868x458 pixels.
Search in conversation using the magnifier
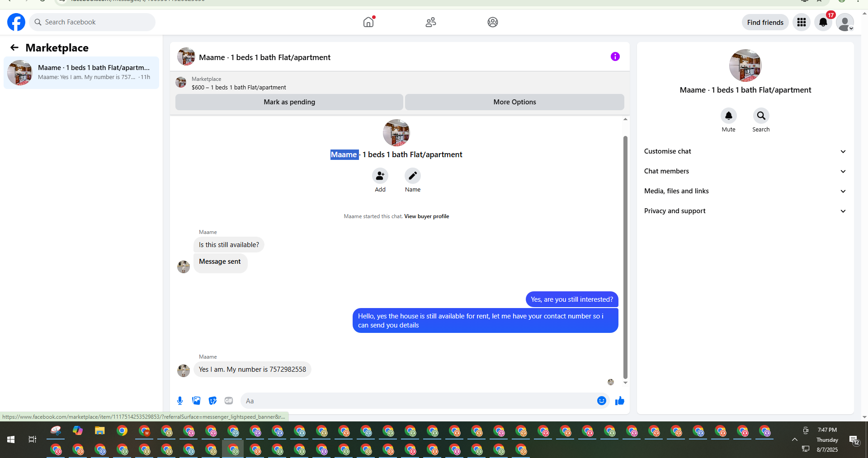point(761,116)
